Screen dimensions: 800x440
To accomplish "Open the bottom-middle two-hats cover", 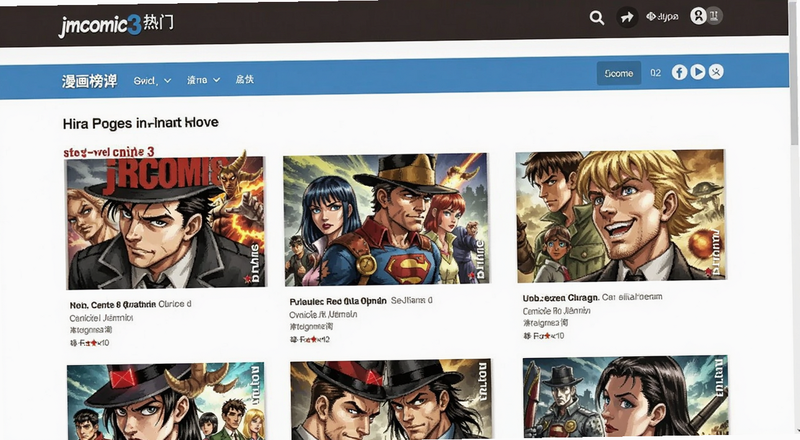I will 391,399.
